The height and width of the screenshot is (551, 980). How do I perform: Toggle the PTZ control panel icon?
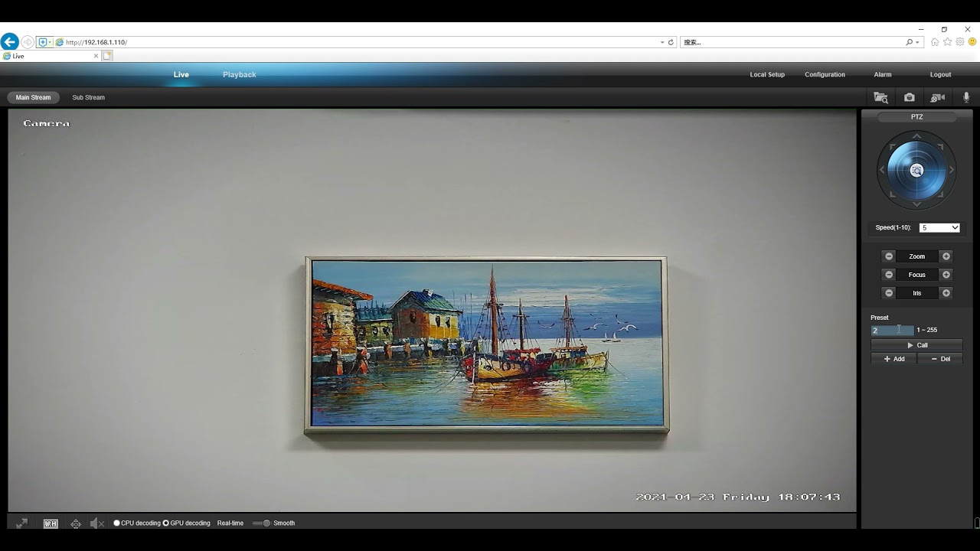(x=76, y=523)
